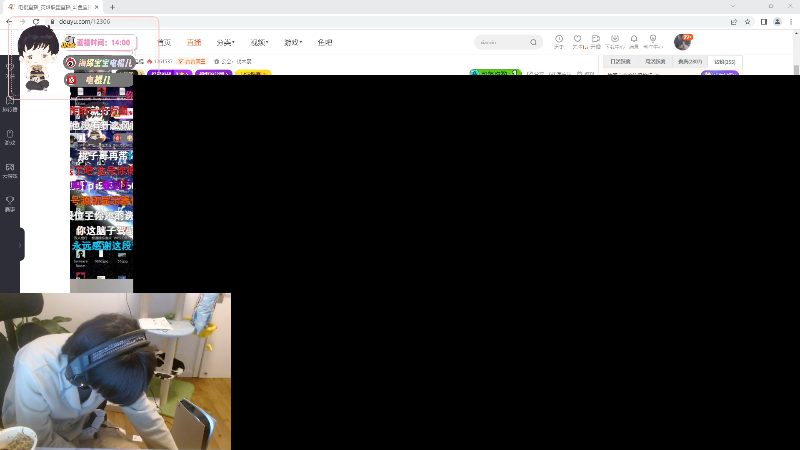
Task: Open Chrome profile account icon
Action: pos(778,21)
